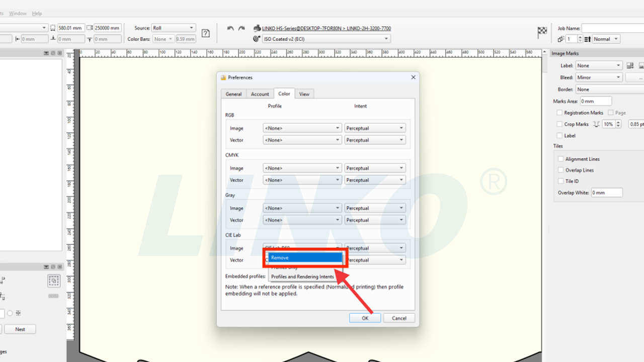644x362 pixels.
Task: Switch to the Account tab in Preferences
Action: coord(260,94)
